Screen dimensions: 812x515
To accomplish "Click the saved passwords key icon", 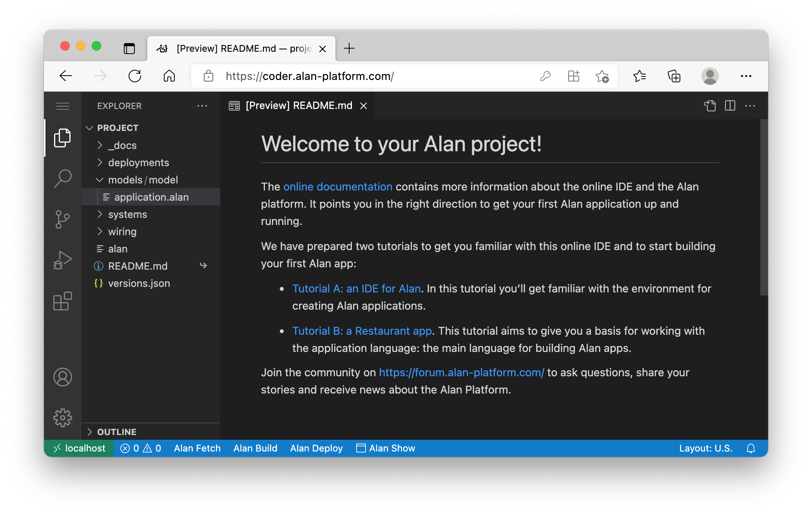I will [545, 76].
